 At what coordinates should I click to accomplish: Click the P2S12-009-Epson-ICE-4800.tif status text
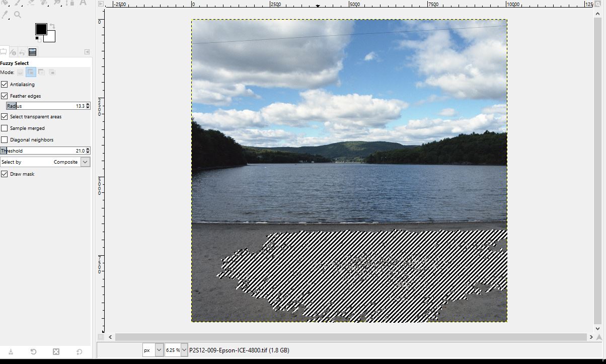click(240, 350)
